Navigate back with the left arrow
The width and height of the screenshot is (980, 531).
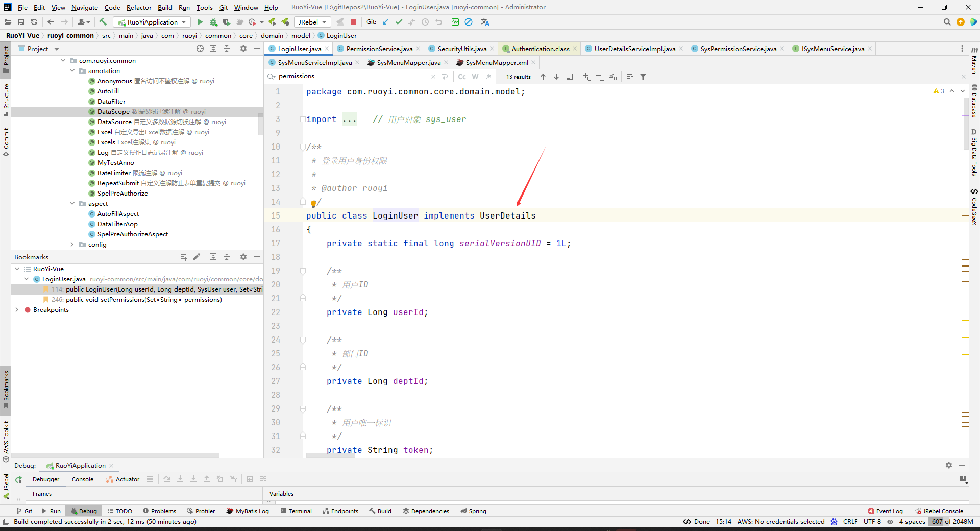pos(51,22)
